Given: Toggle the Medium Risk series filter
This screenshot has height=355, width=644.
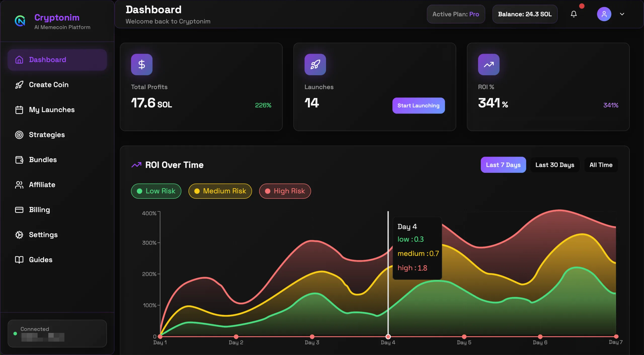Looking at the screenshot, I should [x=220, y=191].
